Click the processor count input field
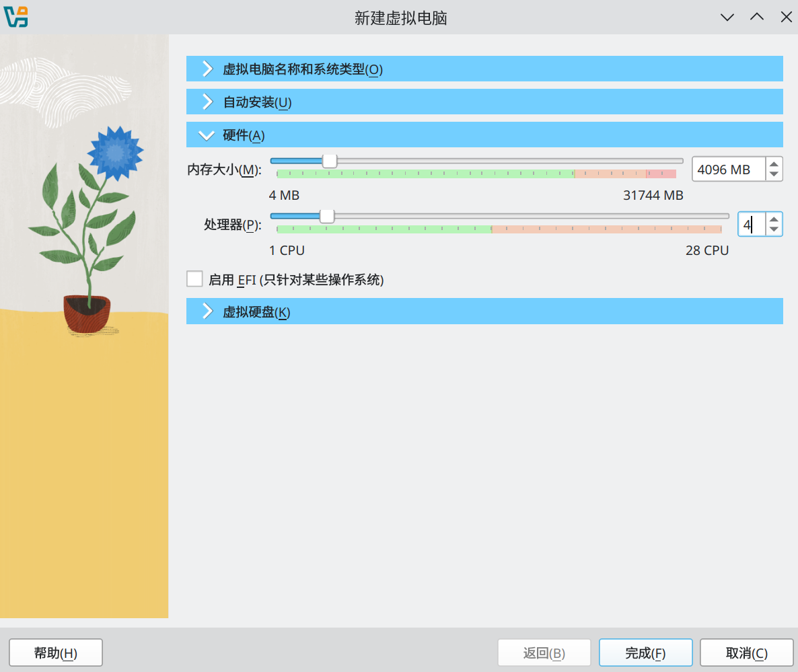Viewport: 798px width, 672px height. coord(752,225)
